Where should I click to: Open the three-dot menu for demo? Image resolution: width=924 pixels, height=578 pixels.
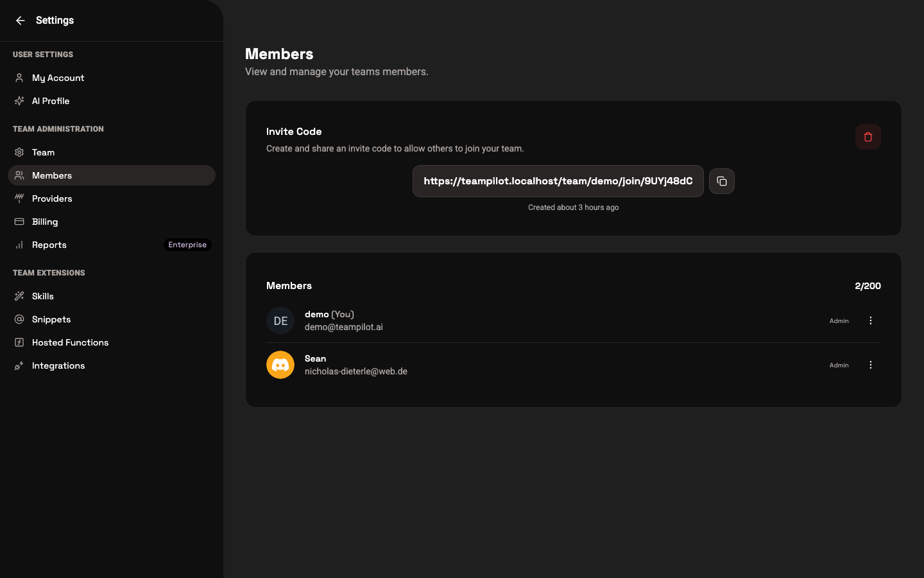click(x=871, y=320)
